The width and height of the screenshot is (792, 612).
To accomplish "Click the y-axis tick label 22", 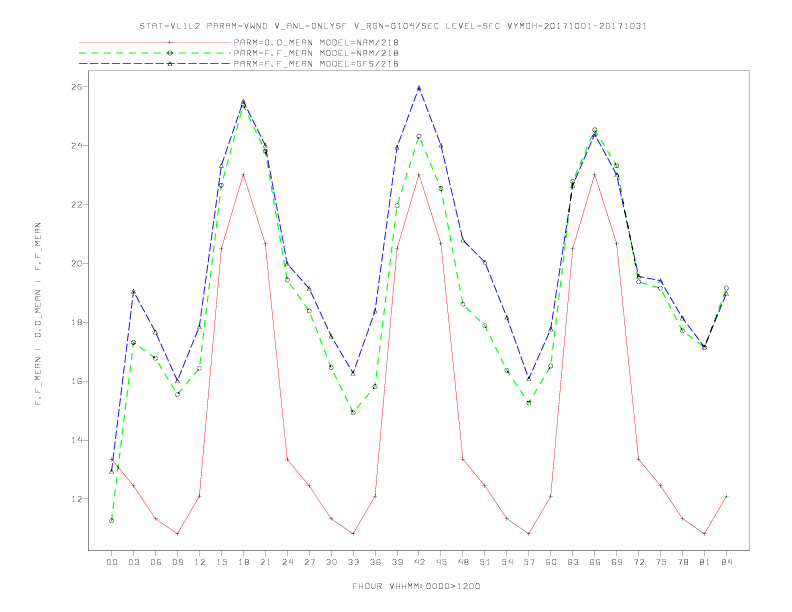I will [x=77, y=205].
